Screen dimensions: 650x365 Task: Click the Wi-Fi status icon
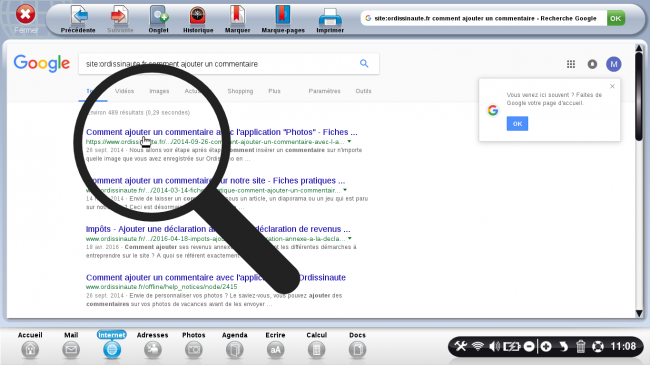(478, 346)
